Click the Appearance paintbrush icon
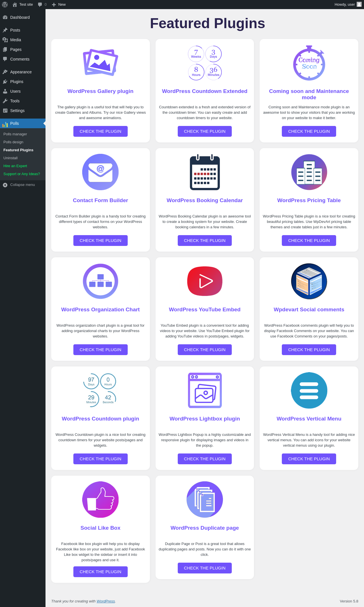This screenshot has height=607, width=364. point(5,72)
